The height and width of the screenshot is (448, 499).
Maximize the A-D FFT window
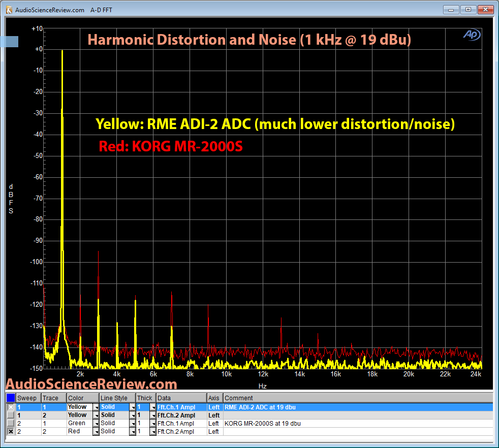tap(468, 10)
